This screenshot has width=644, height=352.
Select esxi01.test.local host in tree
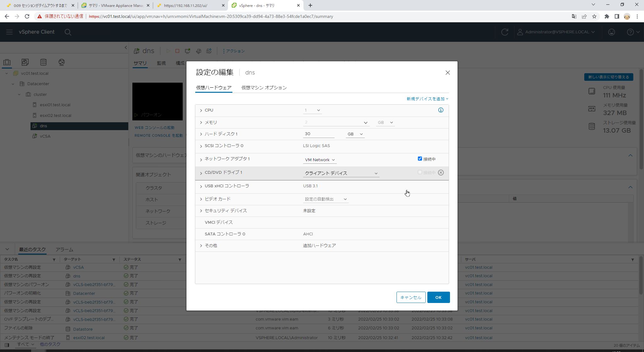pos(55,105)
